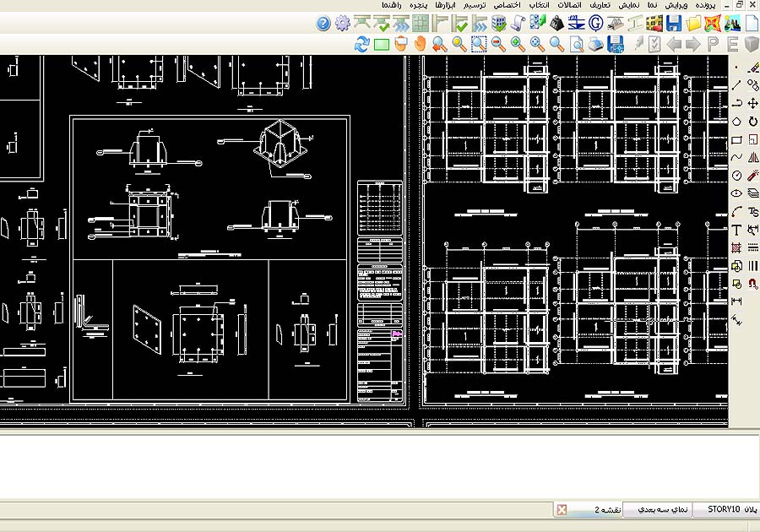This screenshot has width=760, height=532.
Task: Select the move arrows tool
Action: click(x=753, y=103)
